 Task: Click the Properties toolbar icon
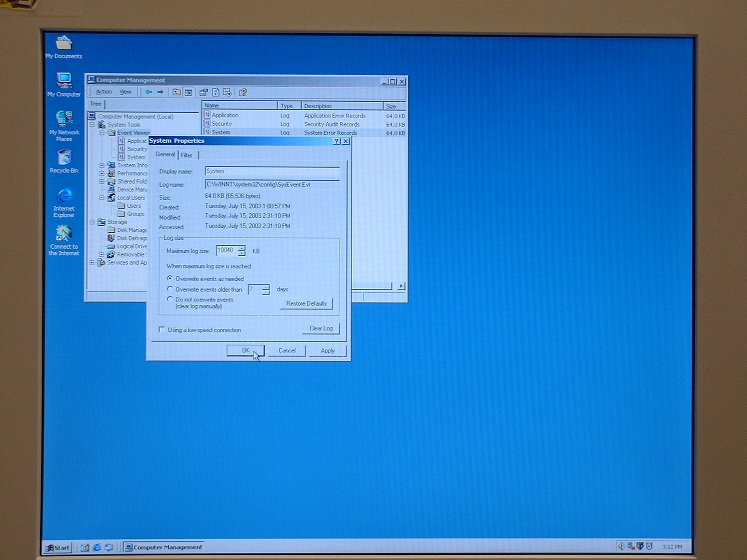click(x=204, y=92)
